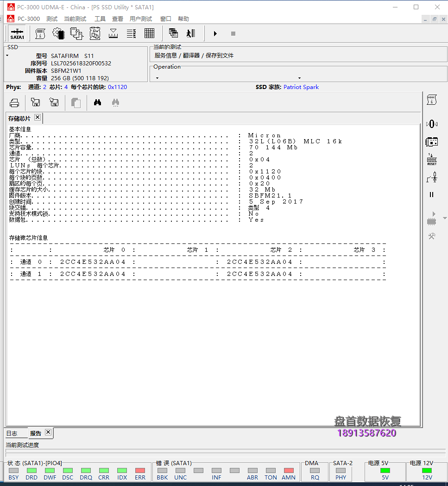Screen dimensions: 448x486
Task: Open the checklist test icon in toolbar
Action: (131, 33)
